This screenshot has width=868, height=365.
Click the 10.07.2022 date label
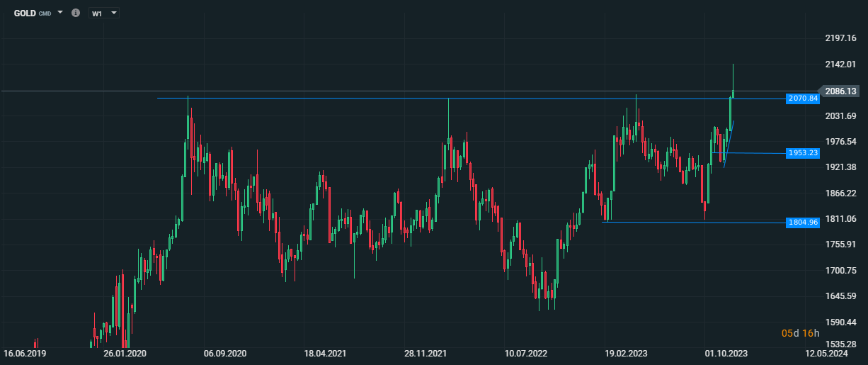pos(526,353)
